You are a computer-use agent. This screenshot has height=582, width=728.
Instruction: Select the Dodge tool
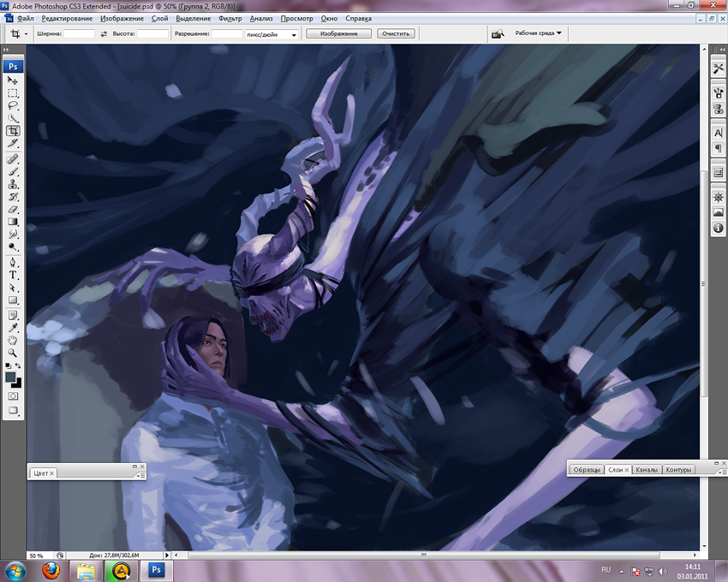13,246
